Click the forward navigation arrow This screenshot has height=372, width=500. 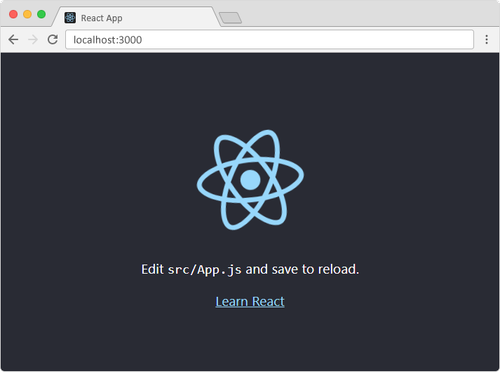(x=33, y=40)
